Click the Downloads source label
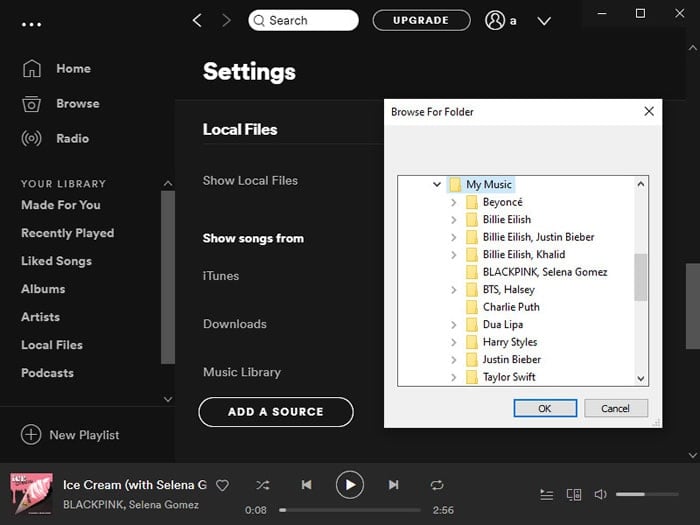Screen dimensions: 700x525 click(235, 324)
